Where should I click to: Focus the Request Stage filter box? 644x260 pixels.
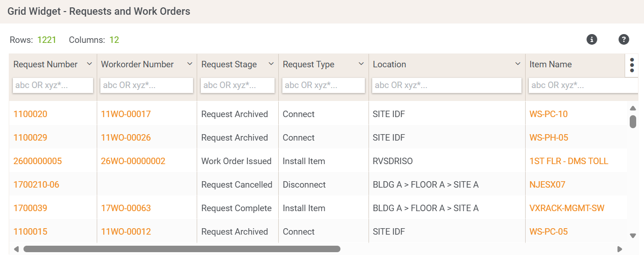pos(238,85)
